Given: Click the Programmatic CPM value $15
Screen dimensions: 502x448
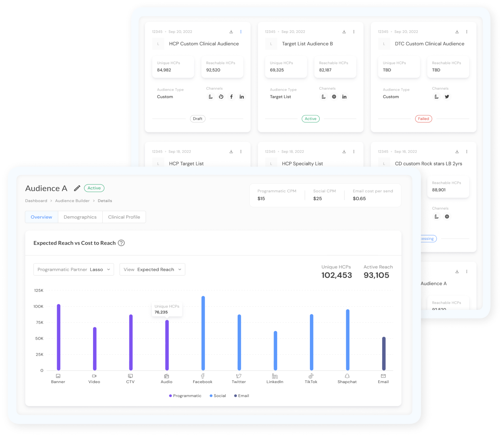Looking at the screenshot, I should tap(261, 199).
